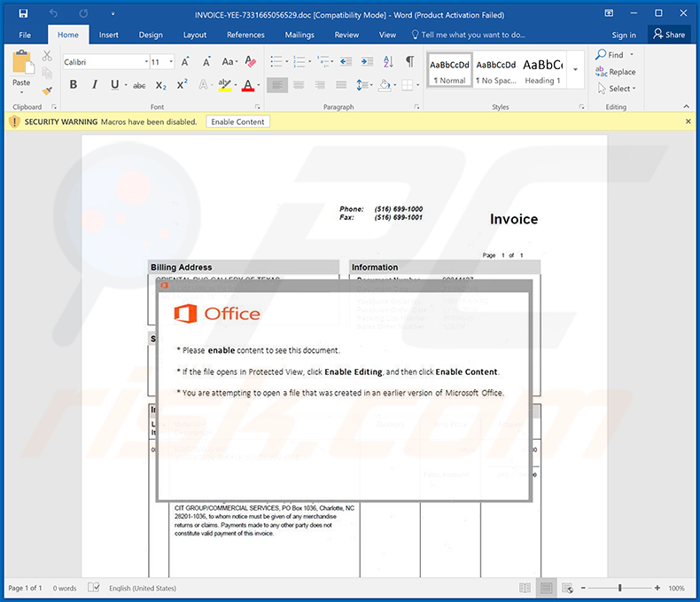The height and width of the screenshot is (602, 700).
Task: Select the Normal style
Action: [x=449, y=72]
